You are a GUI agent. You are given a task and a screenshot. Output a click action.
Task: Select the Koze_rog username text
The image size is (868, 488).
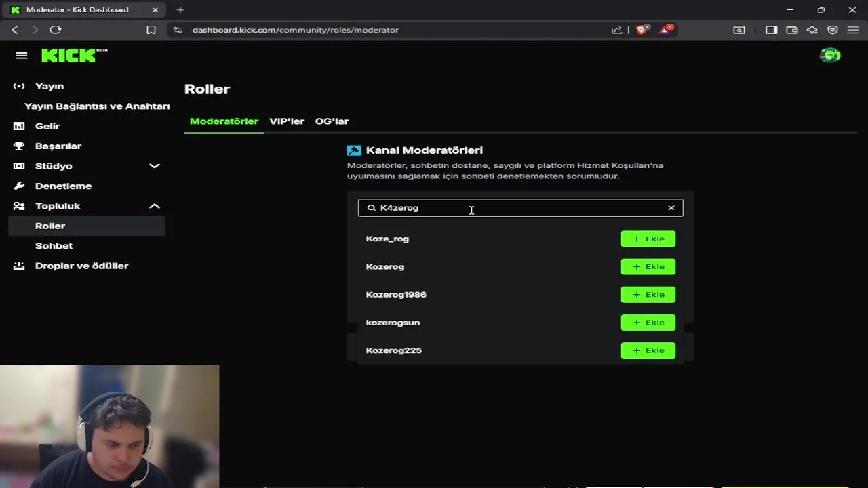(387, 239)
